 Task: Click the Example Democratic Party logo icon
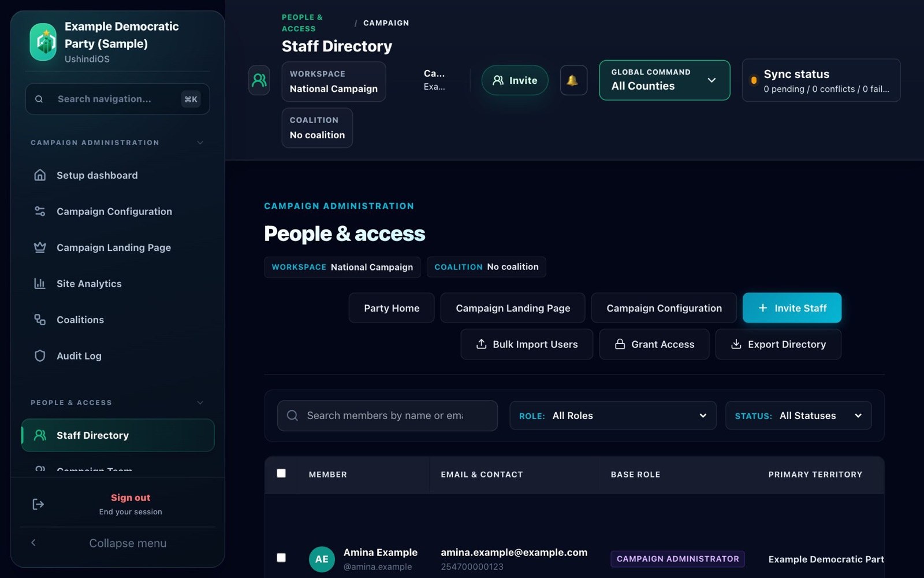tap(43, 42)
